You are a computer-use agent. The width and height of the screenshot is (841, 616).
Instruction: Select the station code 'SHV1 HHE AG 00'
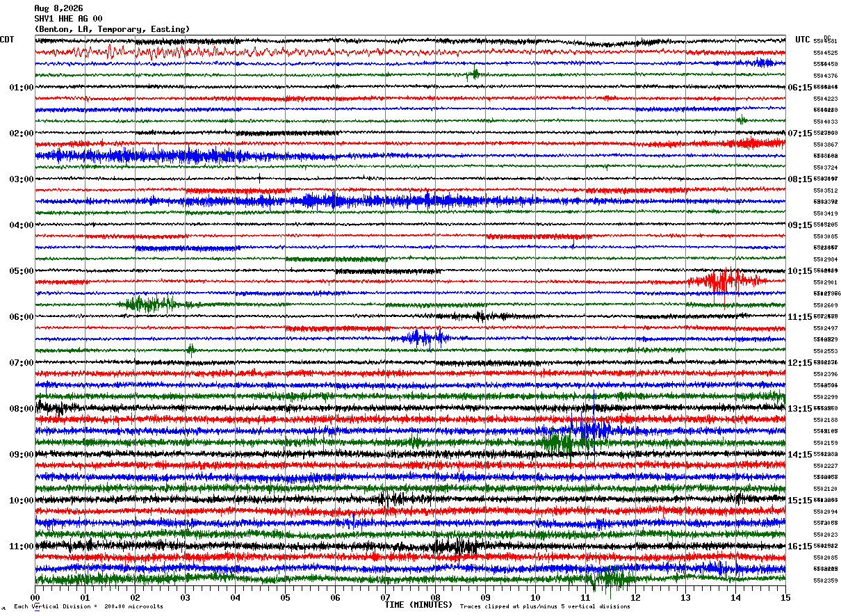(68, 19)
